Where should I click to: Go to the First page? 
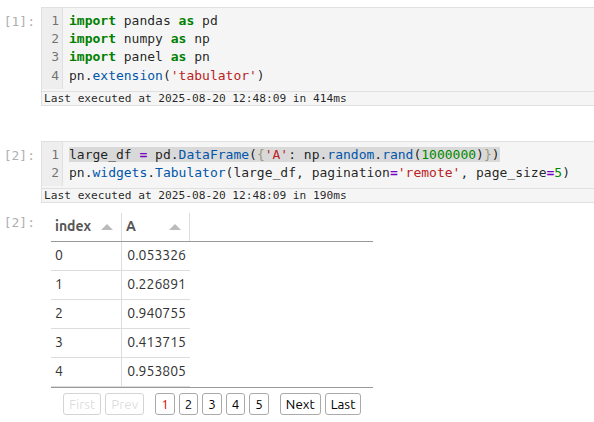pos(82,404)
